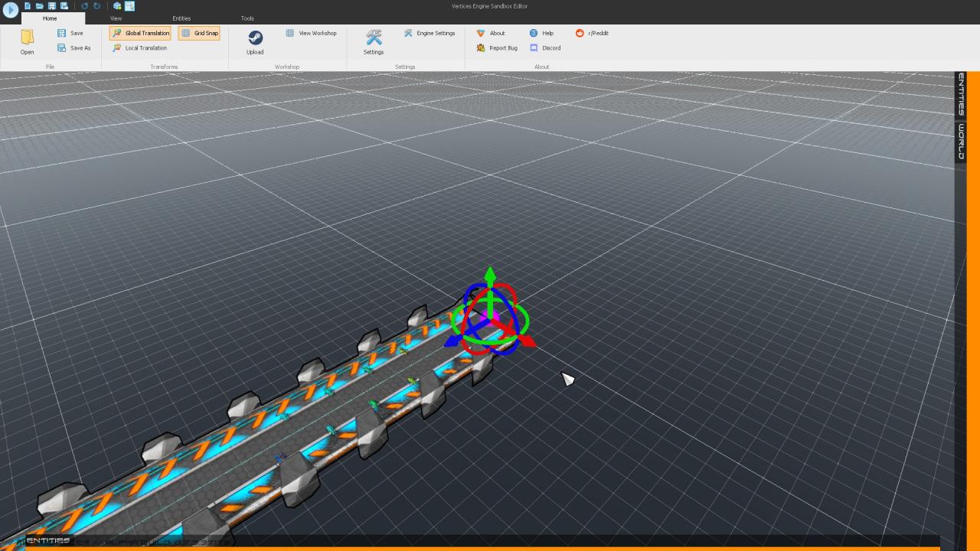Click the Report Bug icon

pyautogui.click(x=481, y=48)
